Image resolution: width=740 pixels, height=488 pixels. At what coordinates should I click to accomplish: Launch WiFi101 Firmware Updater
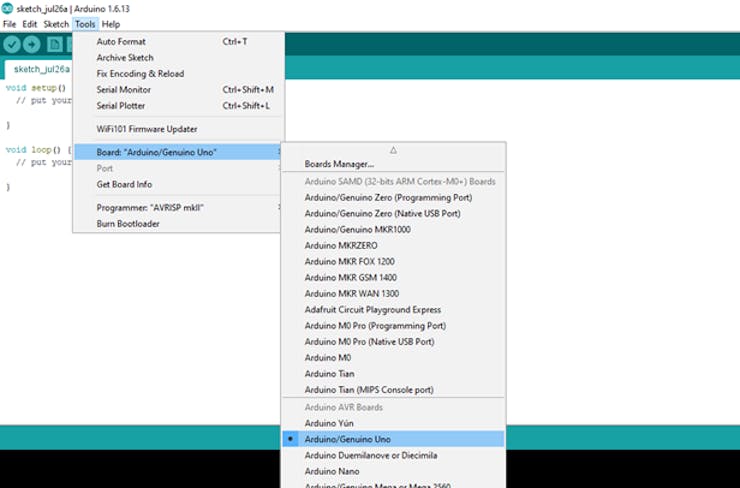coord(179,129)
